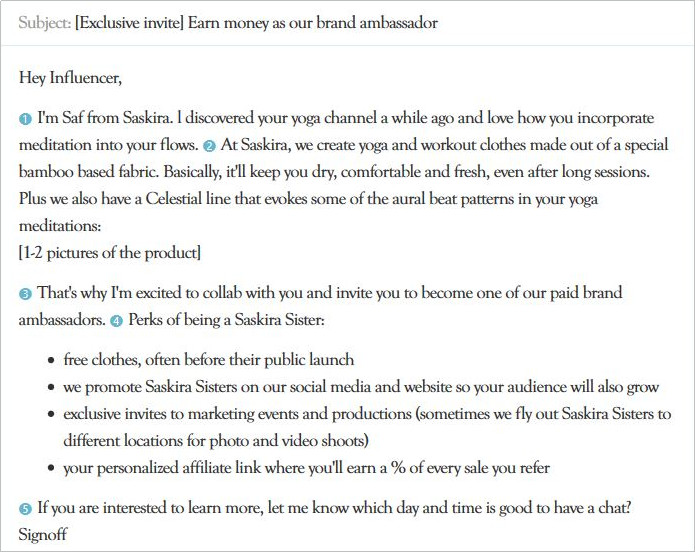695x552 pixels.
Task: Click the bullet about promoting Saskira Sisters
Action: pyautogui.click(x=361, y=387)
